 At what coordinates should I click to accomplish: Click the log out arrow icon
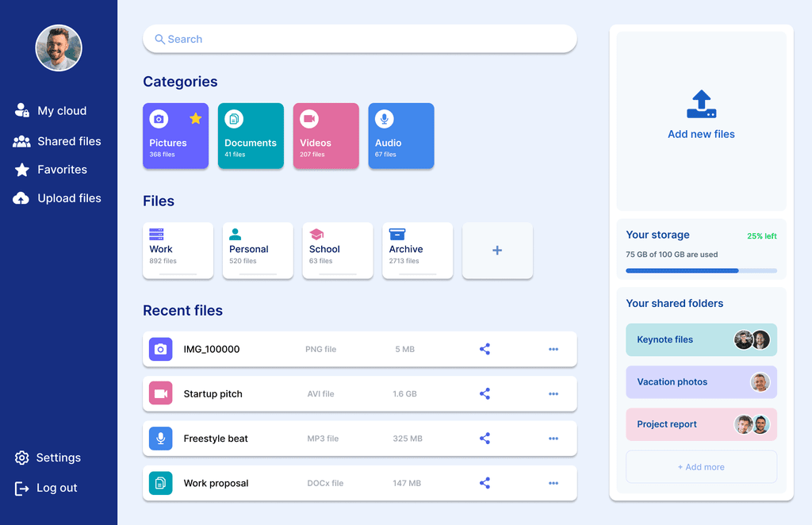(21, 489)
